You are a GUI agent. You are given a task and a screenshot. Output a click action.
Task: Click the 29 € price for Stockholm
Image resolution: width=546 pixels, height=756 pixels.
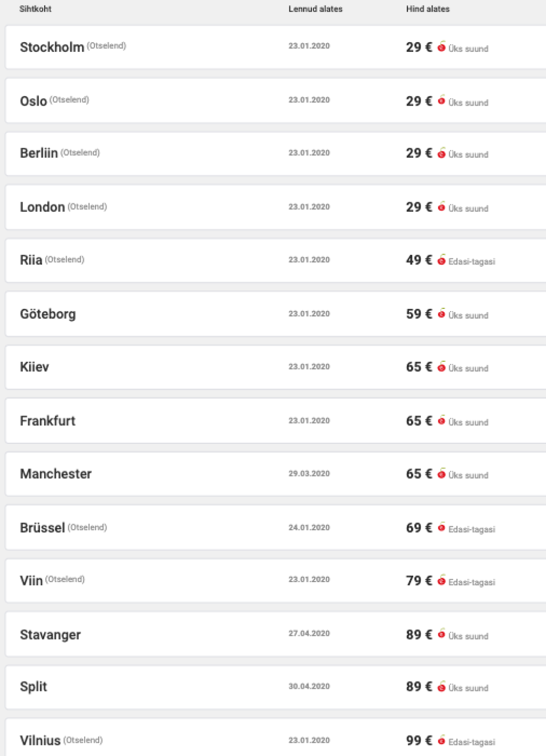pos(419,47)
